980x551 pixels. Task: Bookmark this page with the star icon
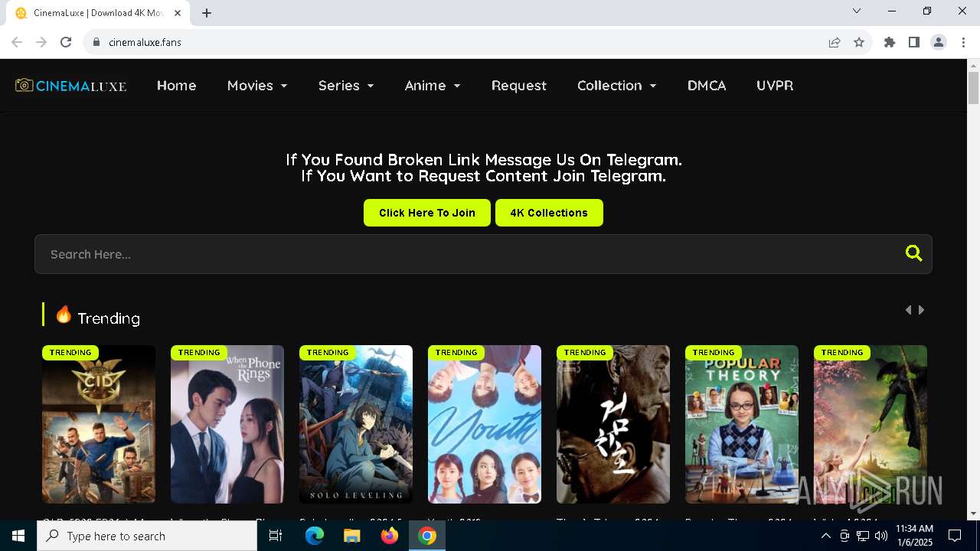click(859, 42)
